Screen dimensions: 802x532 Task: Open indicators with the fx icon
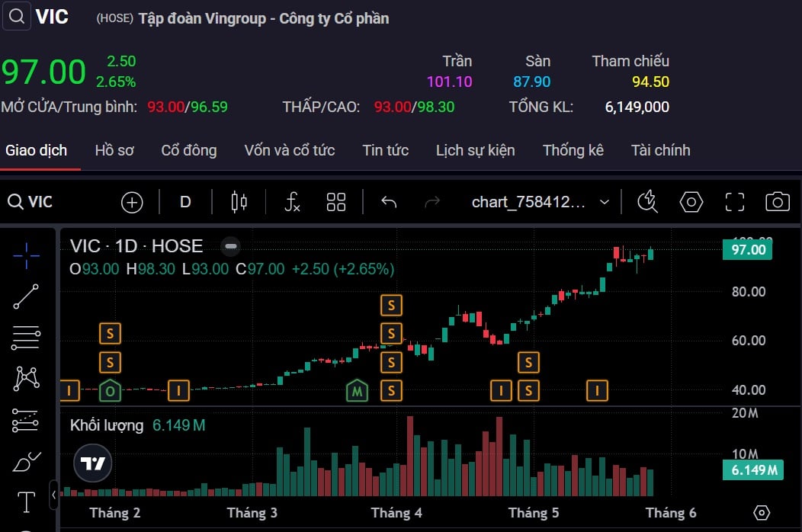click(292, 202)
